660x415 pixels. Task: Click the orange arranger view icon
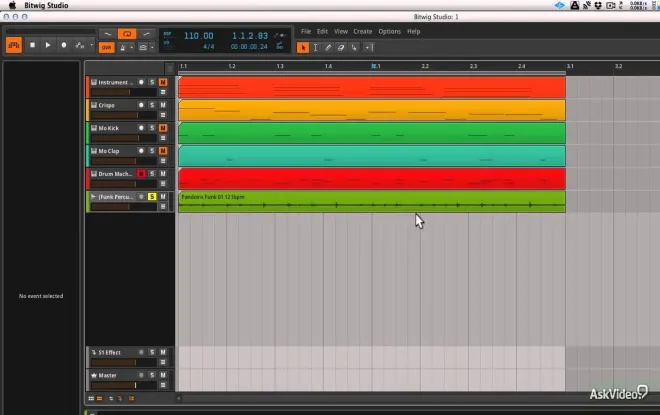coord(14,45)
